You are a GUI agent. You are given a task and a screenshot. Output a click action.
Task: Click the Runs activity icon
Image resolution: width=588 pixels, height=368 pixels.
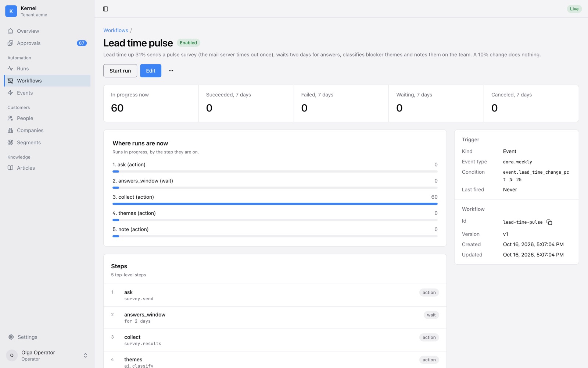pyautogui.click(x=10, y=68)
